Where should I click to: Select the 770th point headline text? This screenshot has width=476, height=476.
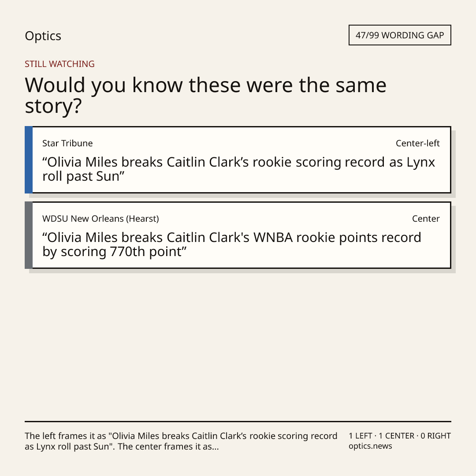(232, 244)
